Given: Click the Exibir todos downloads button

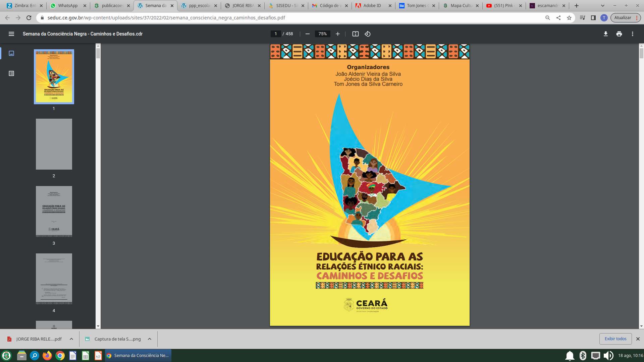Looking at the screenshot, I should [x=615, y=339].
